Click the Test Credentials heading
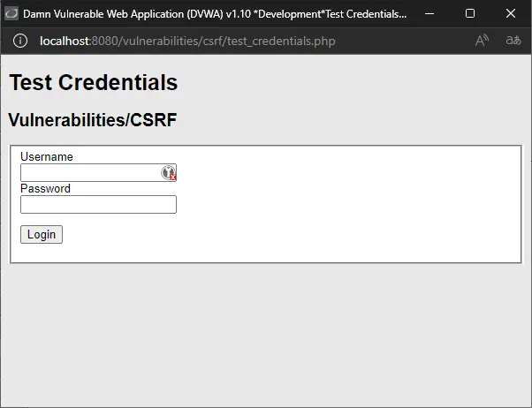 pos(94,82)
